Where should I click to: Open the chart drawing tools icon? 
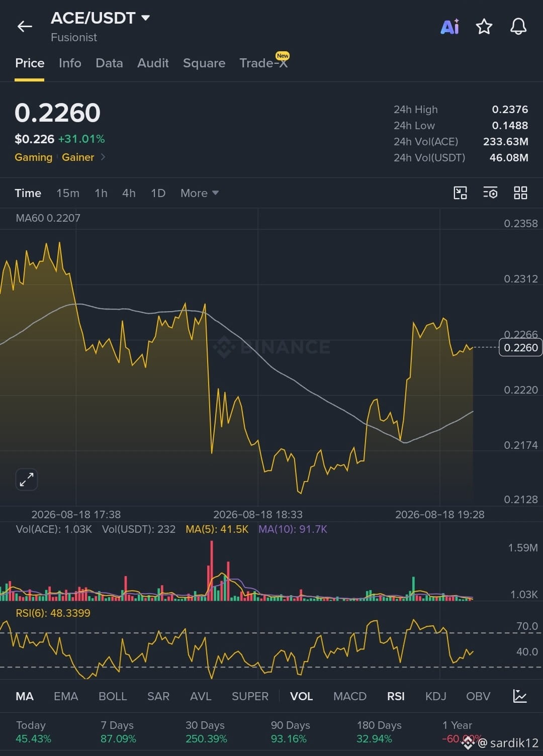(460, 193)
